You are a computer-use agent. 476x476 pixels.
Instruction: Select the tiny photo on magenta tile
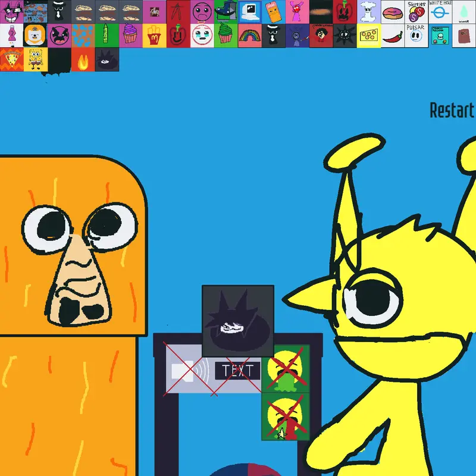pos(155,11)
